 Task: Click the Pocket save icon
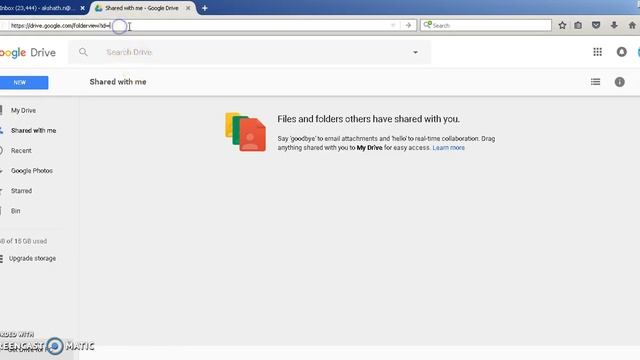[596, 25]
